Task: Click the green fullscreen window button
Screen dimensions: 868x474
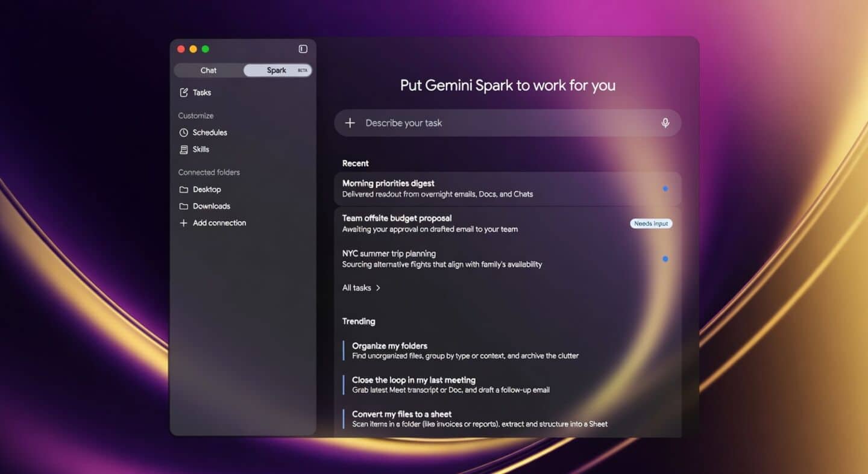Action: (x=205, y=49)
